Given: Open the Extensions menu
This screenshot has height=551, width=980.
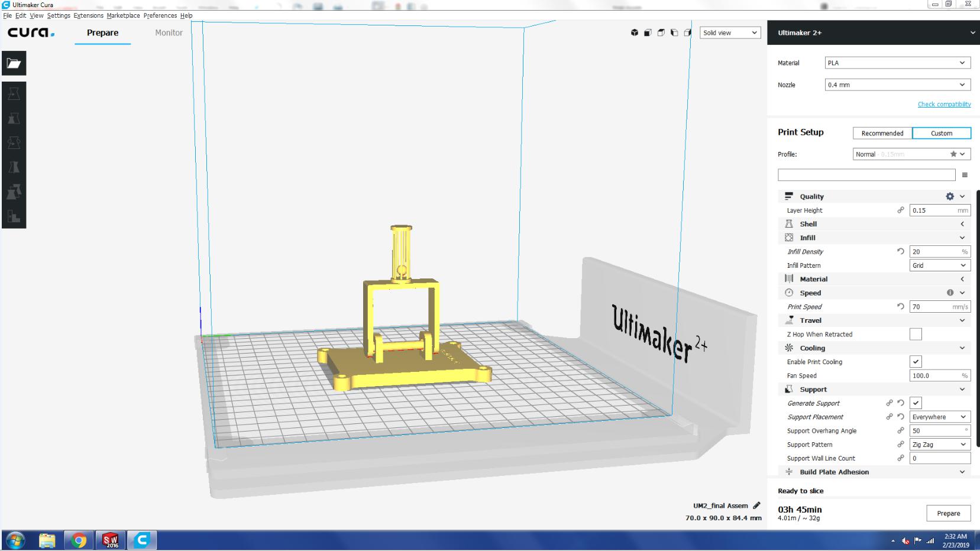Looking at the screenshot, I should [x=88, y=15].
